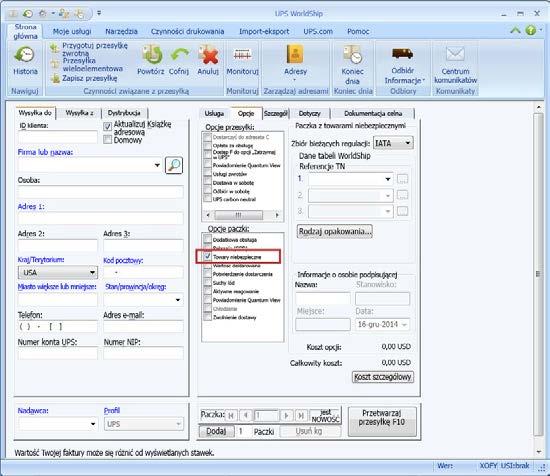Image resolution: width=550 pixels, height=476 pixels.
Task: Click the Koniec dnia clock icon
Action: click(352, 55)
